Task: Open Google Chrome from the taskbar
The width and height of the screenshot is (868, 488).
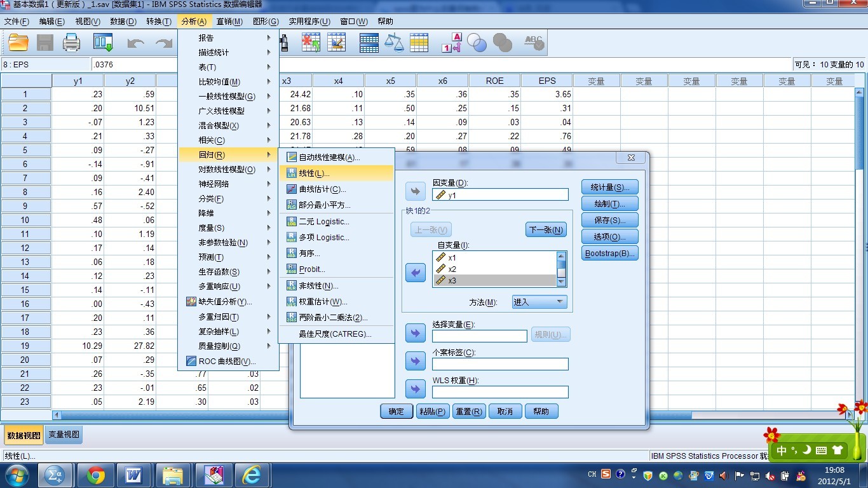Action: pos(96,475)
